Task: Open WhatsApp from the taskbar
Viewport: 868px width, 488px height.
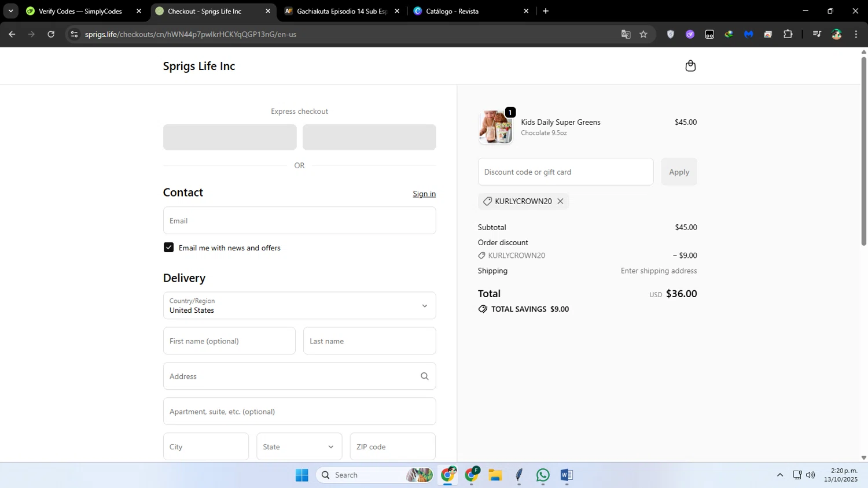Action: click(x=543, y=475)
